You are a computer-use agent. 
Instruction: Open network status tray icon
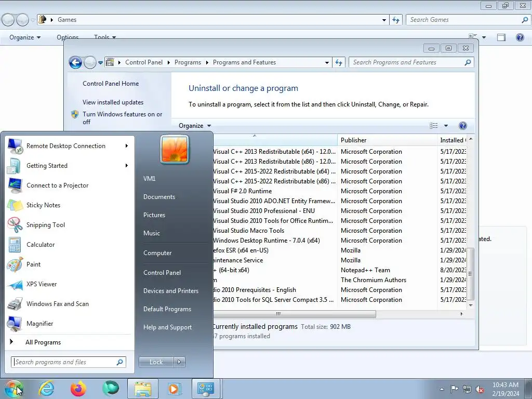467,389
